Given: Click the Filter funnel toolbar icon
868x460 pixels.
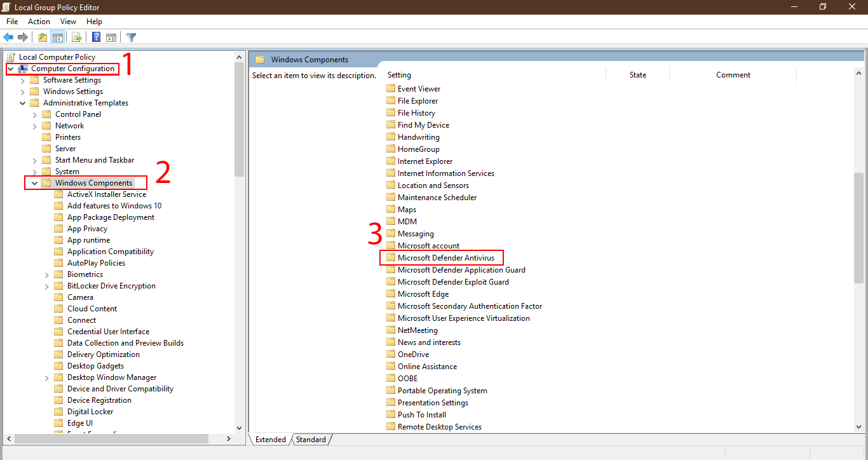Looking at the screenshot, I should tap(131, 37).
